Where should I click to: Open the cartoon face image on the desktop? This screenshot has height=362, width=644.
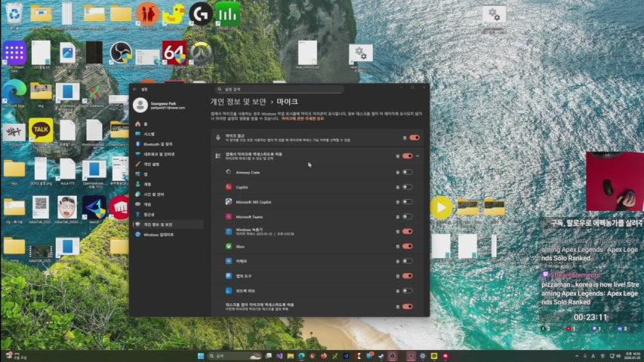[67, 208]
